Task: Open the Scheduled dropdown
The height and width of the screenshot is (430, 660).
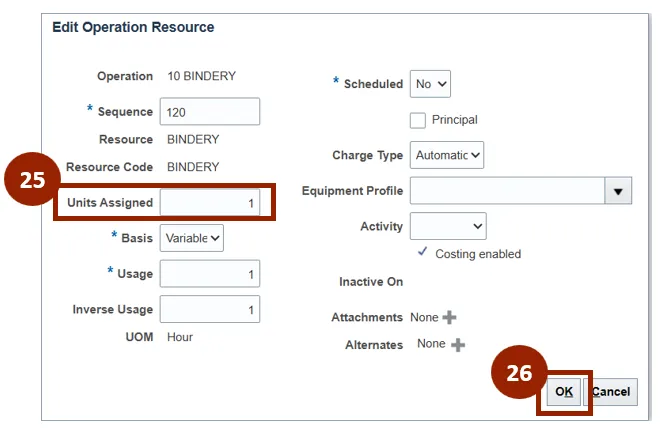Action: point(431,84)
